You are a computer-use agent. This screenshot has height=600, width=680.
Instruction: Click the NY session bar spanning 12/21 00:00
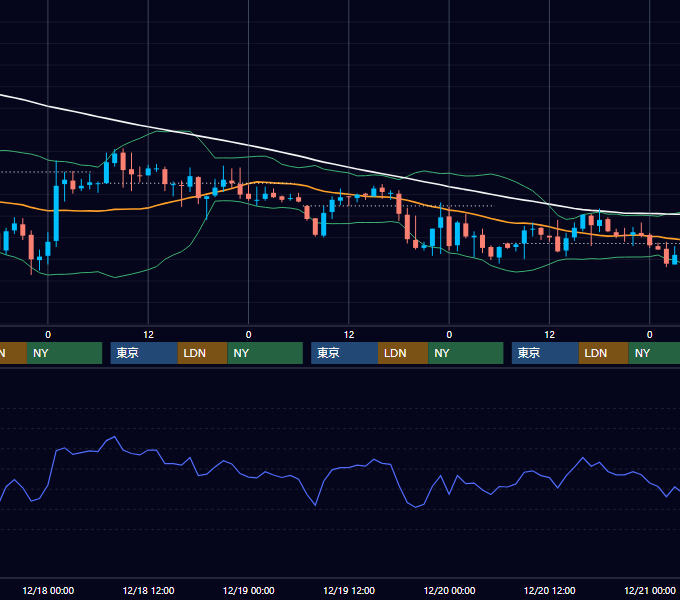[654, 353]
